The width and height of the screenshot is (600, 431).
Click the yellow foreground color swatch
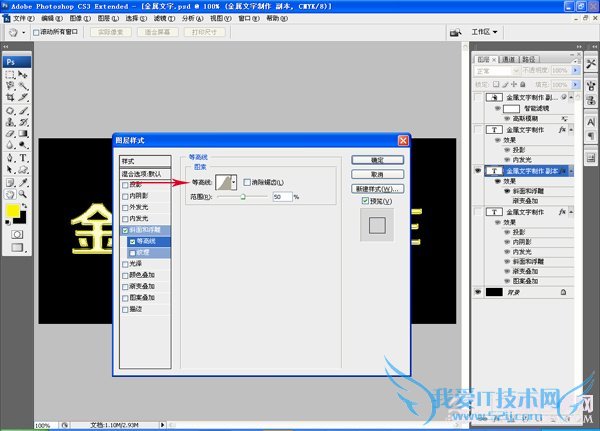pos(12,211)
